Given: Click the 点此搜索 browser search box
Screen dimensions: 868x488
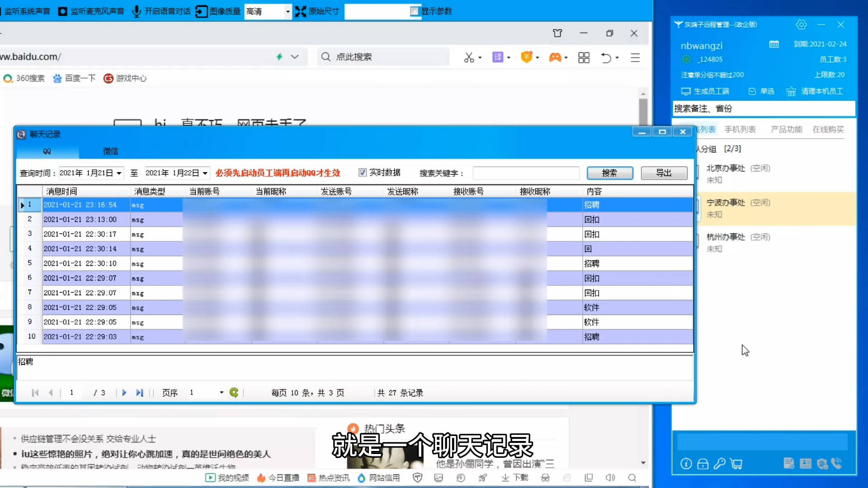Looking at the screenshot, I should pyautogui.click(x=383, y=57).
